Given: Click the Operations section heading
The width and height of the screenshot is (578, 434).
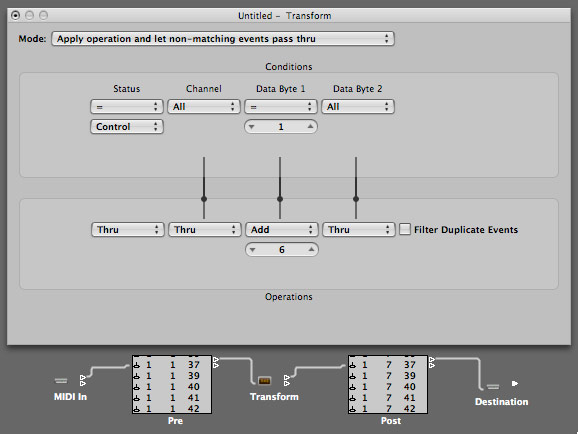Looking at the screenshot, I should 289,297.
